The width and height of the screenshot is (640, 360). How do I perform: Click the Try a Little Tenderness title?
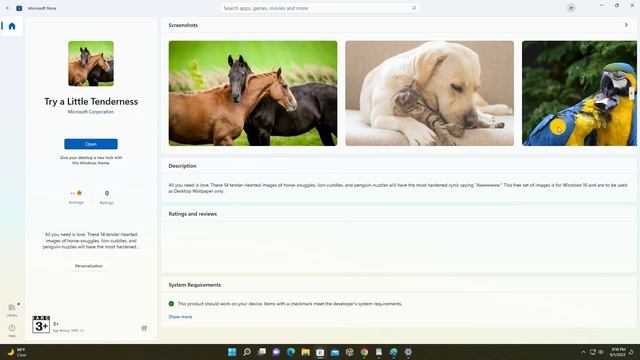91,102
